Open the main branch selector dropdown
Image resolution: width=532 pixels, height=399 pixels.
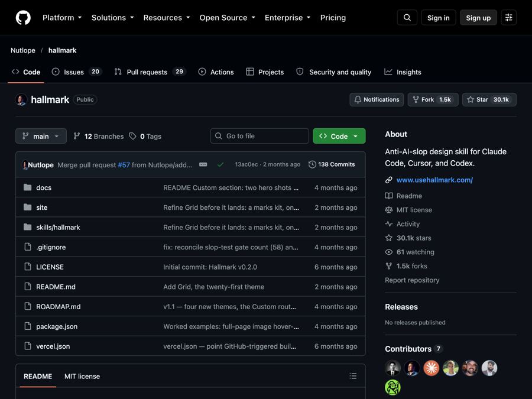(x=41, y=137)
